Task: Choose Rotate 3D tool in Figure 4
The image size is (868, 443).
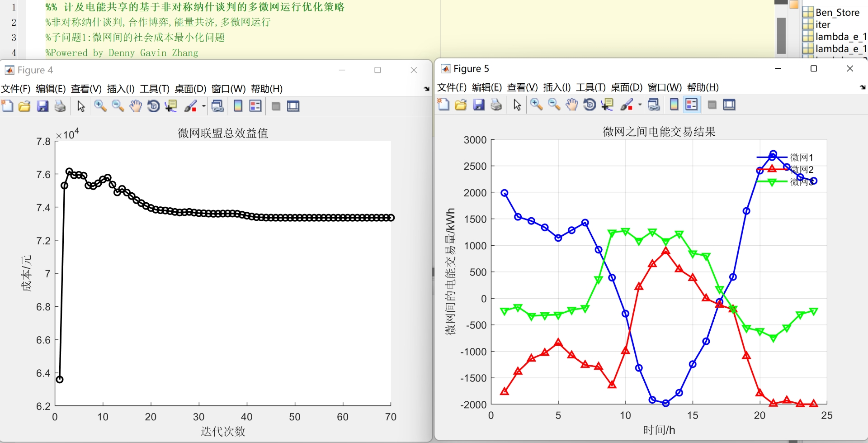Action: point(153,106)
